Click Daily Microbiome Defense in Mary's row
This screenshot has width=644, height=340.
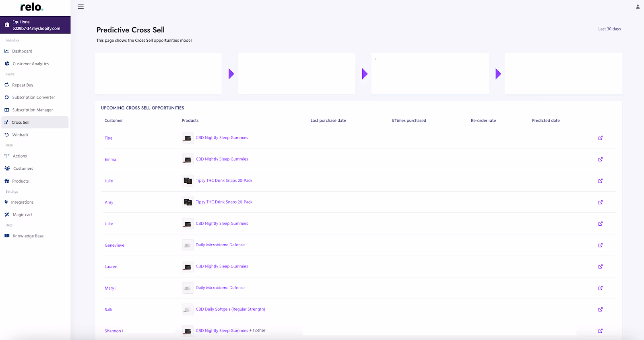[x=220, y=288]
